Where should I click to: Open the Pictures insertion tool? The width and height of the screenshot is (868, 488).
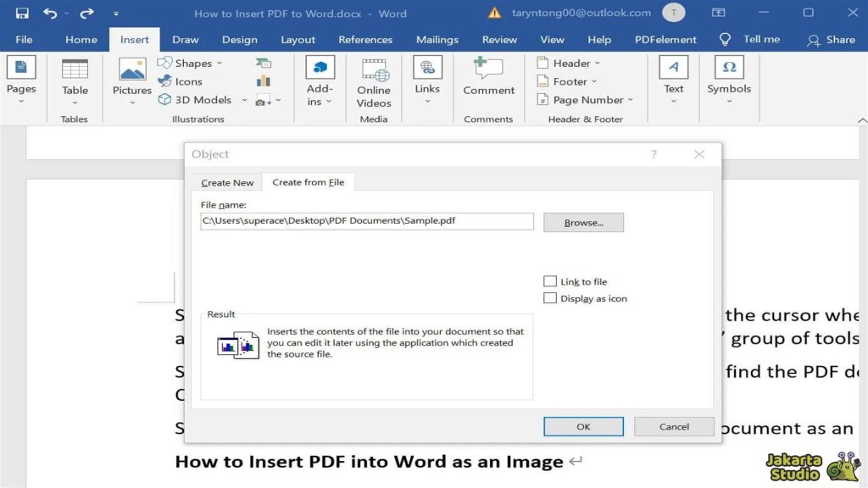coord(131,80)
